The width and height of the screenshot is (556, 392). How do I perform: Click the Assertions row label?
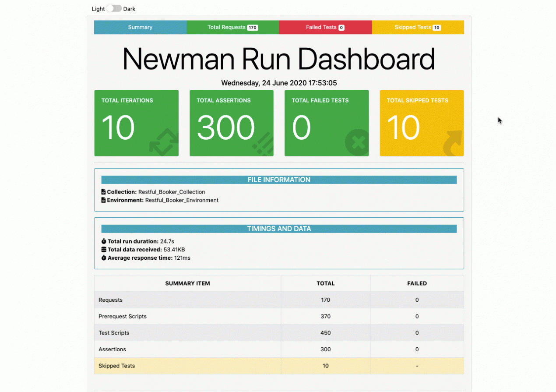112,349
